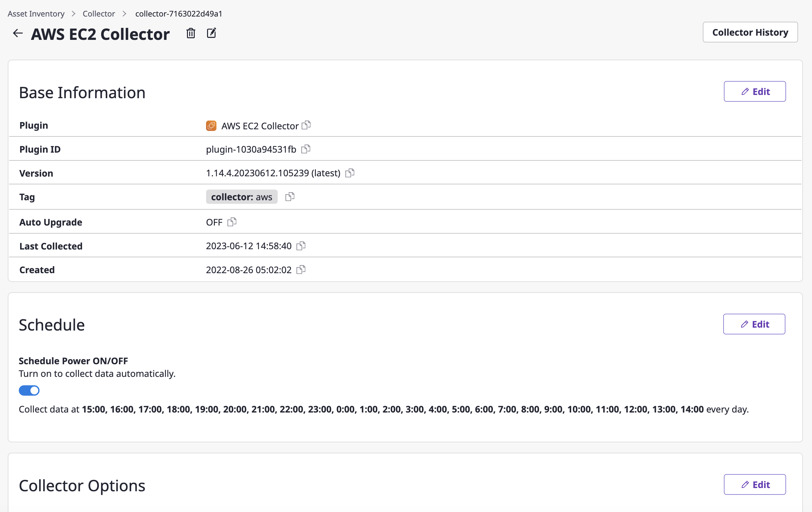Edit the Base Information section
Image resolution: width=812 pixels, height=512 pixels.
754,91
